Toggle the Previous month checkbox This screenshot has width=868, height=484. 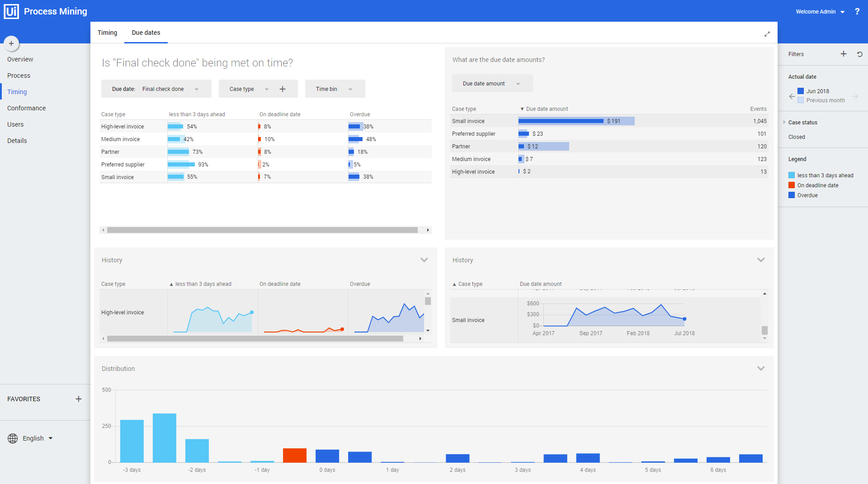[801, 100]
